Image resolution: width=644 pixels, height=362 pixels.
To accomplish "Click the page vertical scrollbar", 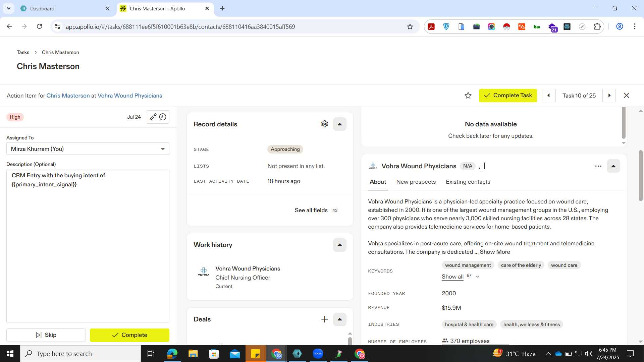I will tap(641, 176).
